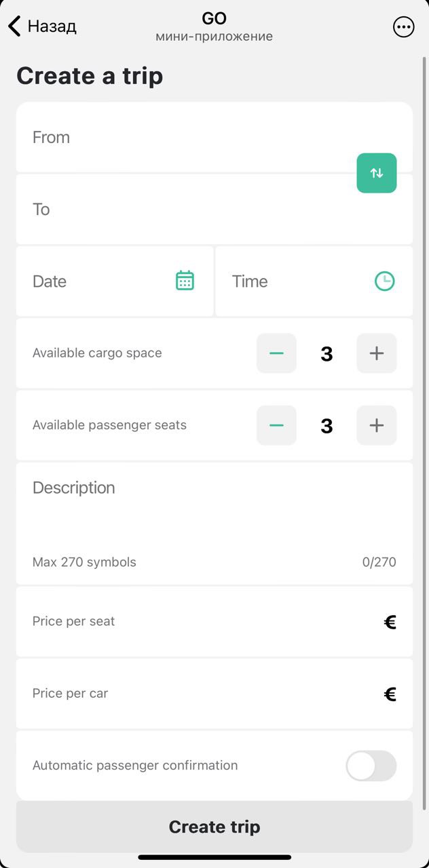Tap the Create trip button
The height and width of the screenshot is (868, 429).
click(214, 826)
